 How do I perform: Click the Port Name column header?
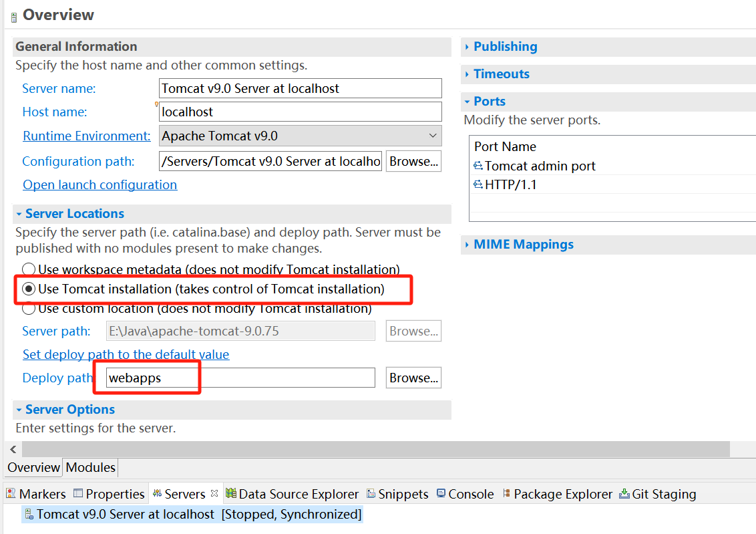click(x=505, y=146)
